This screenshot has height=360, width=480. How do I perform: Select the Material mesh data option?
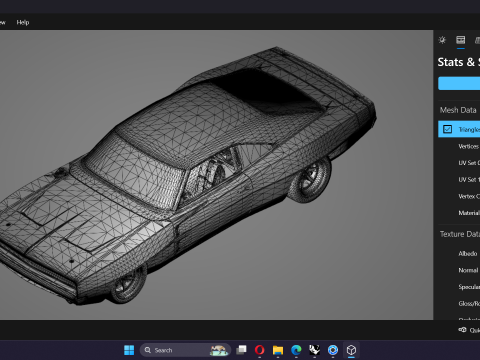(x=469, y=213)
